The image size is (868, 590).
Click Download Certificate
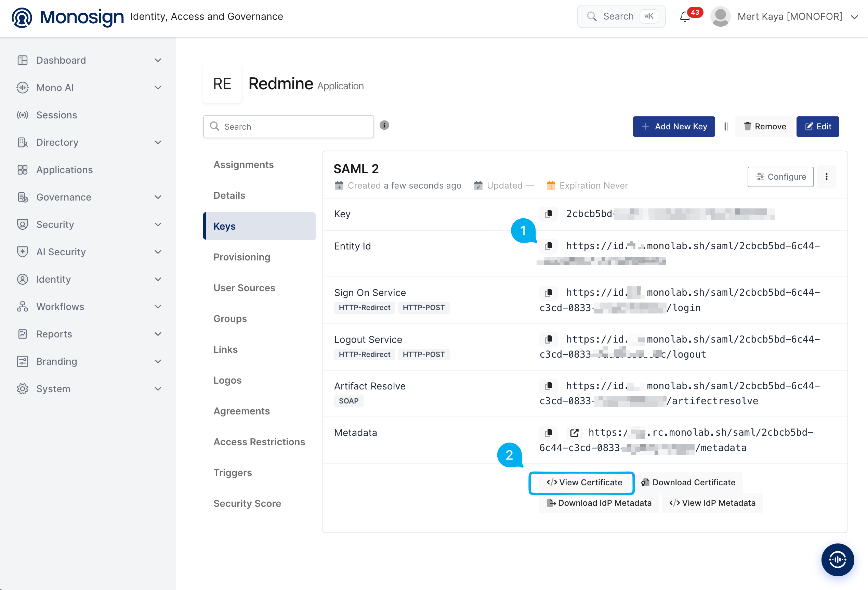(x=688, y=483)
